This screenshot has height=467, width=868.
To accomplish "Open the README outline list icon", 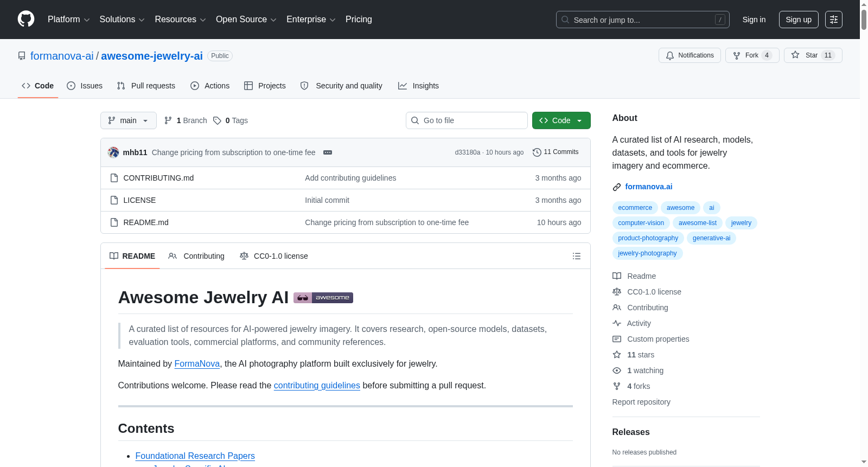I will coord(577,256).
